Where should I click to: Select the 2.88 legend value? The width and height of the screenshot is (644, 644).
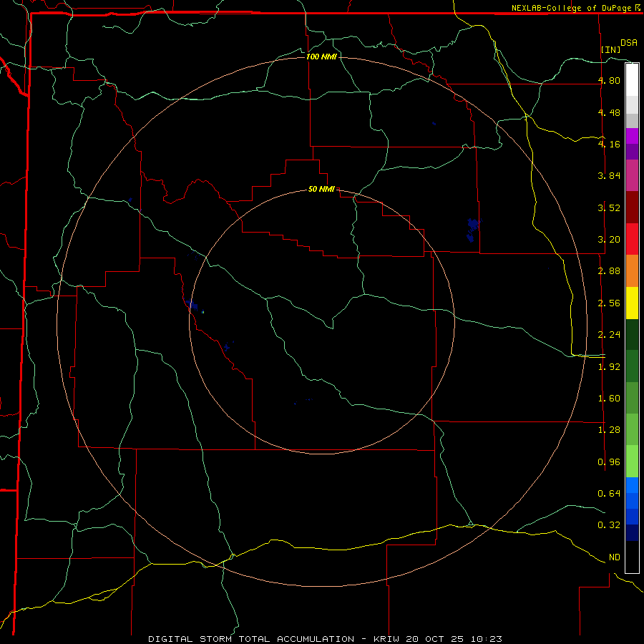click(x=609, y=271)
